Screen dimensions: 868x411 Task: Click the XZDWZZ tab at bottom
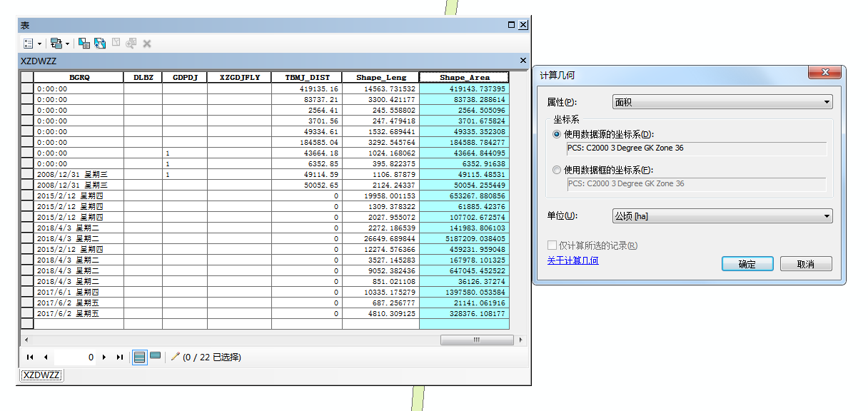click(41, 375)
